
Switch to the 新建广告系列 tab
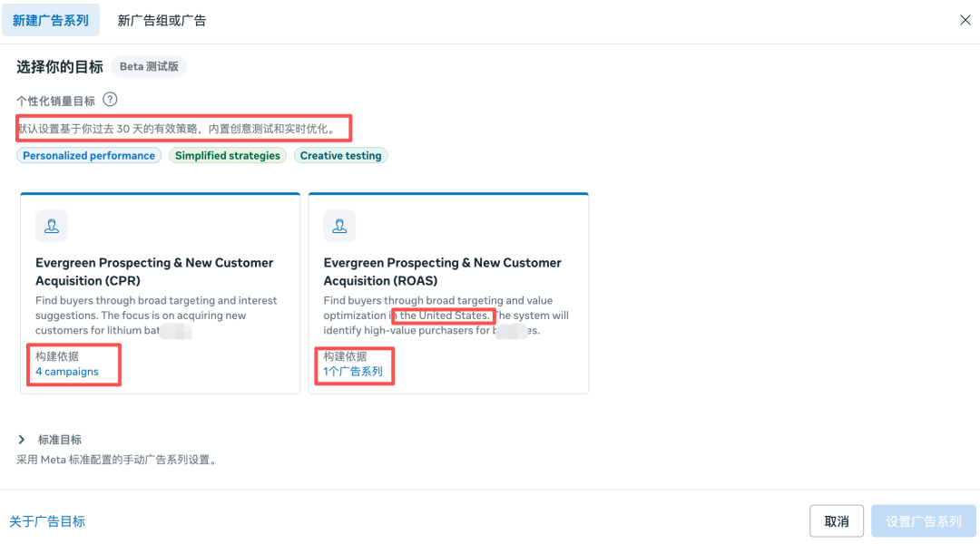(51, 20)
